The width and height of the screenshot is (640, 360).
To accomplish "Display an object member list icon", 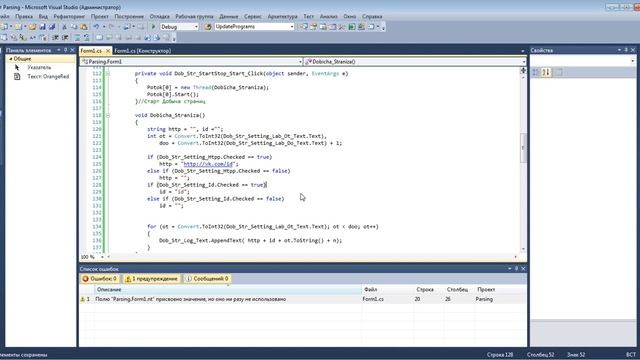I will click(4, 38).
